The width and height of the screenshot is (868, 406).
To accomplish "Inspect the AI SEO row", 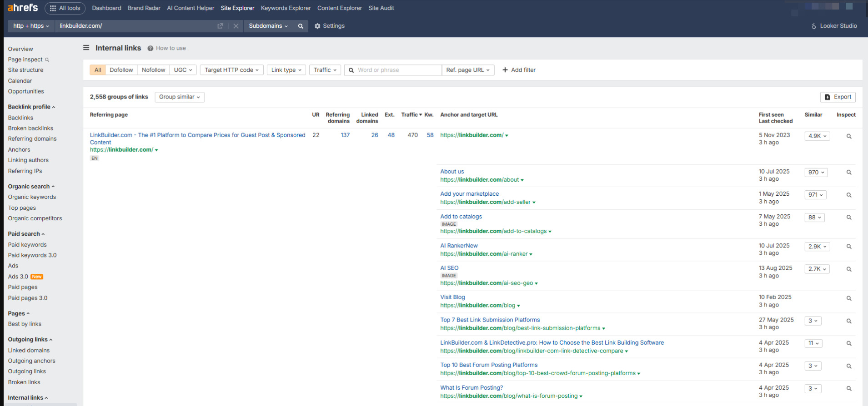I will pyautogui.click(x=849, y=269).
